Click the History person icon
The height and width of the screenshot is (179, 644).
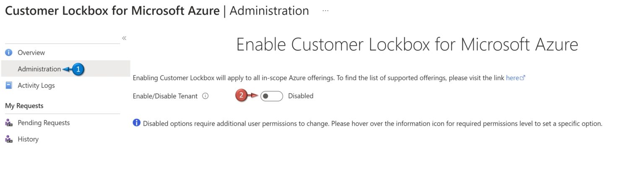point(8,139)
